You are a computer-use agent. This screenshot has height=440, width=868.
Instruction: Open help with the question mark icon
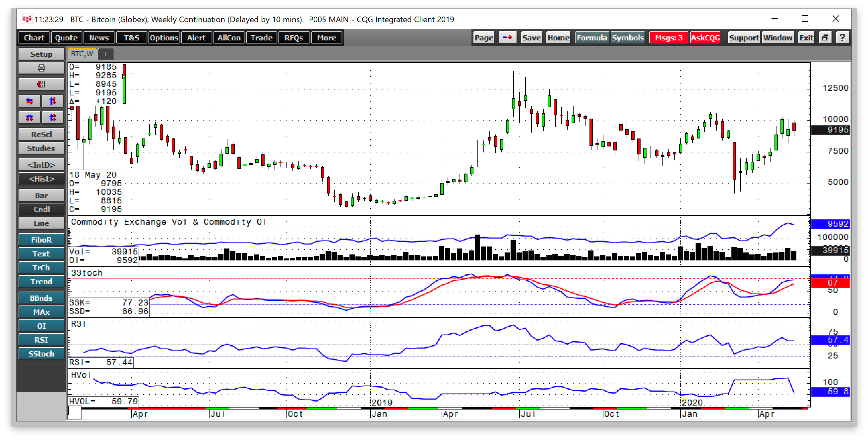coord(842,38)
